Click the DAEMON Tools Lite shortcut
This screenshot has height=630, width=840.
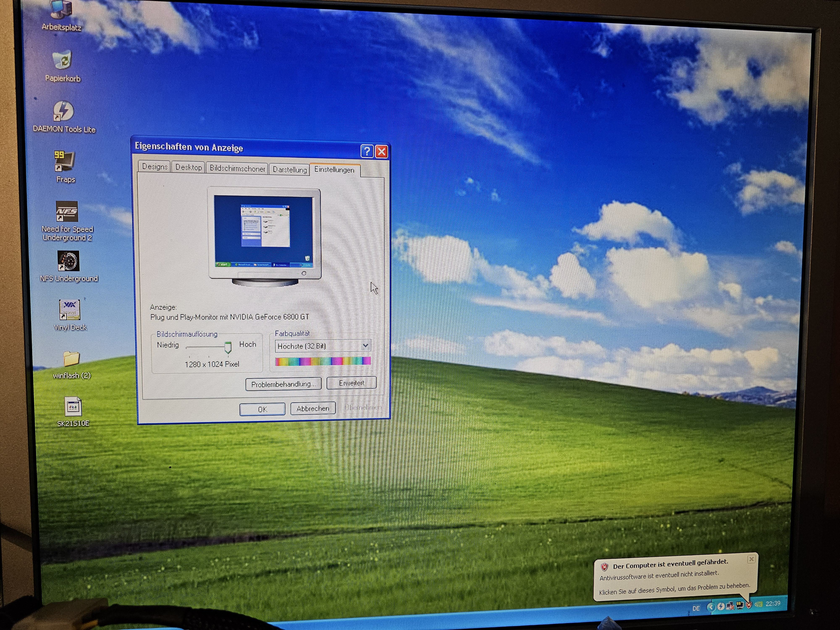coord(63,111)
